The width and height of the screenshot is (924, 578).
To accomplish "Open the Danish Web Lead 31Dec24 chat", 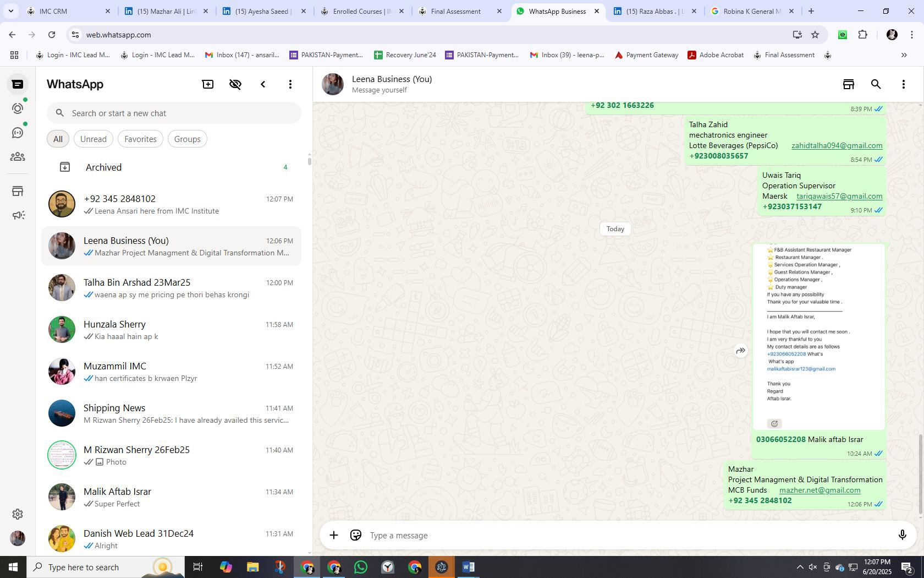I will (172, 539).
